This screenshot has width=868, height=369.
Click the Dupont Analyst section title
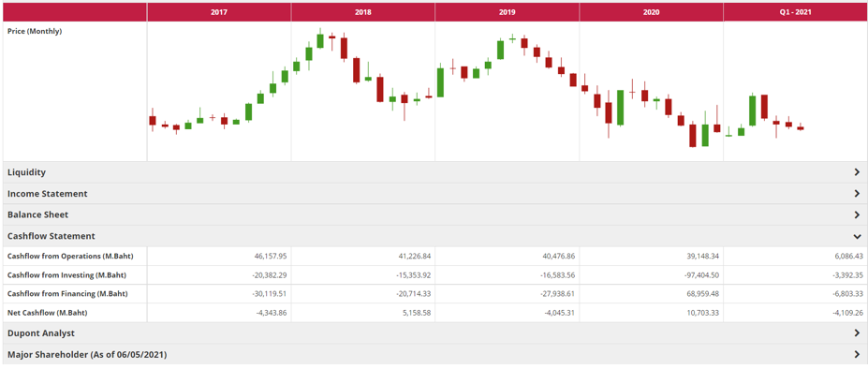[x=41, y=333]
